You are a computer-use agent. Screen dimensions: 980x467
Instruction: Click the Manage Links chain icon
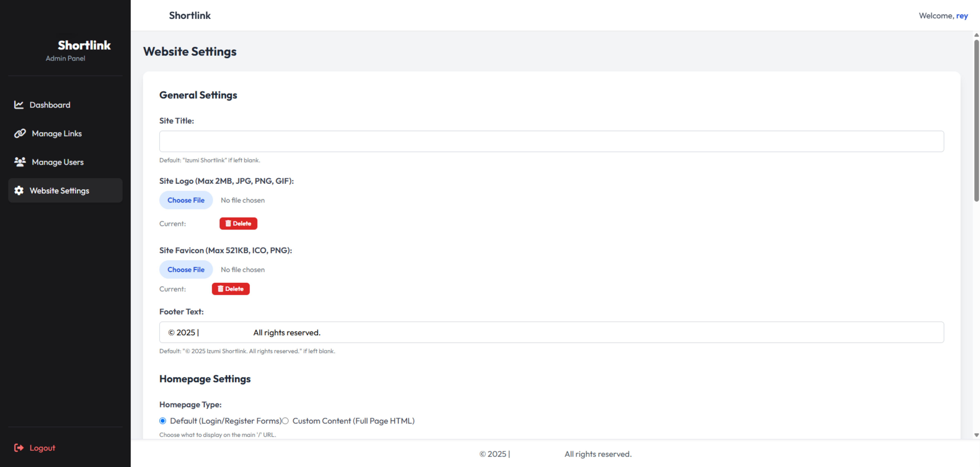[20, 133]
